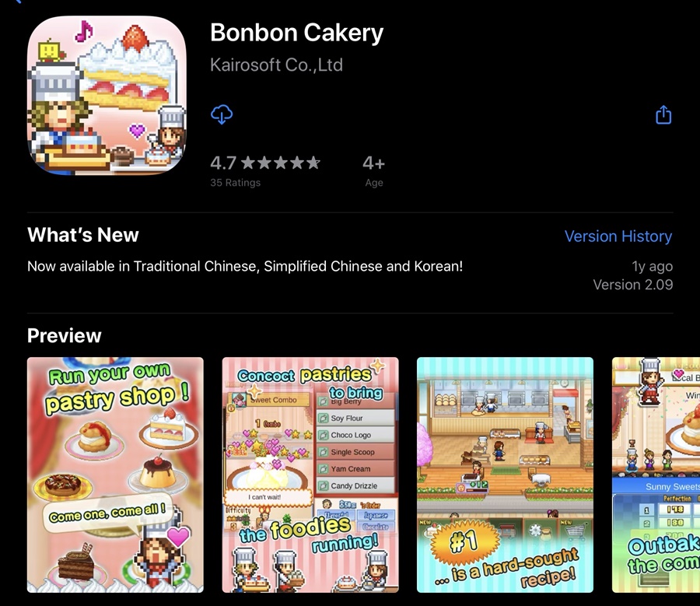The height and width of the screenshot is (606, 700).
Task: Tap the Bonbon Cakery app icon
Action: click(x=107, y=95)
